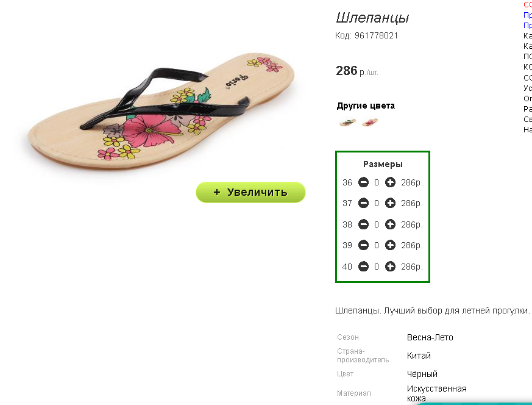The image size is (532, 405).
Task: Click the first blue link at top right
Action: click(x=528, y=15)
